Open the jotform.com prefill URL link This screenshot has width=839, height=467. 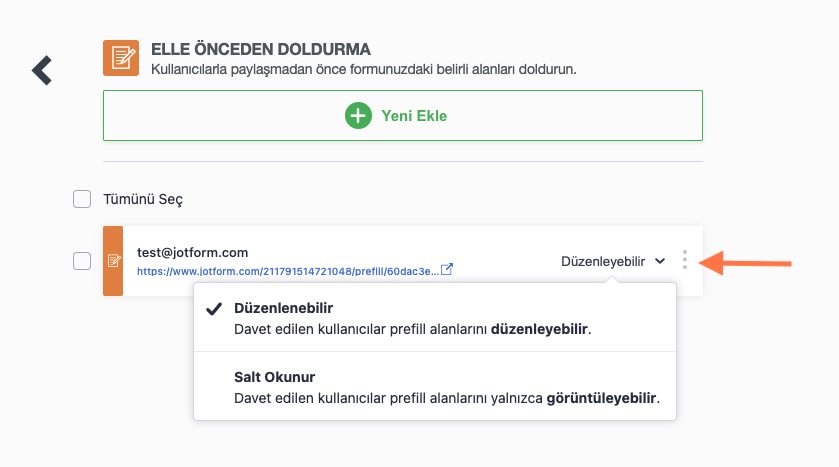[287, 270]
